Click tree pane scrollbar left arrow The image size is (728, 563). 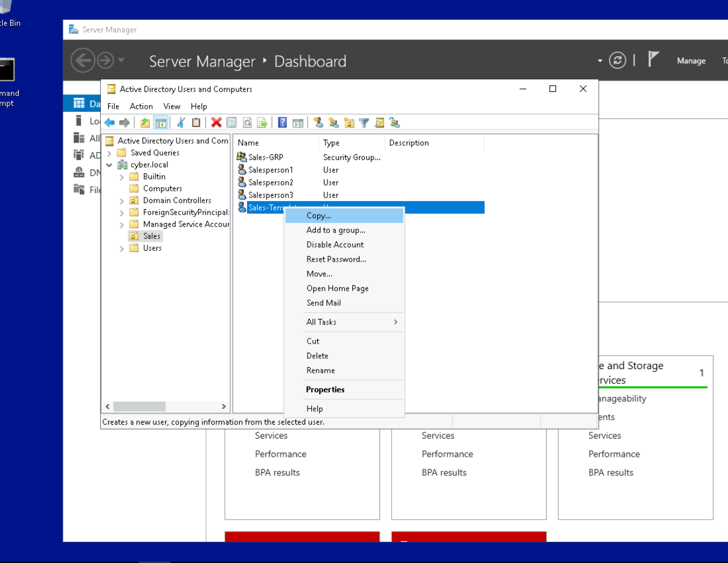(108, 407)
